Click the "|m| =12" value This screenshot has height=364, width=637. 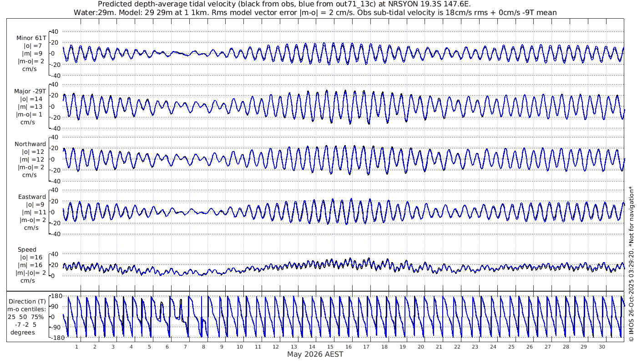click(x=33, y=160)
